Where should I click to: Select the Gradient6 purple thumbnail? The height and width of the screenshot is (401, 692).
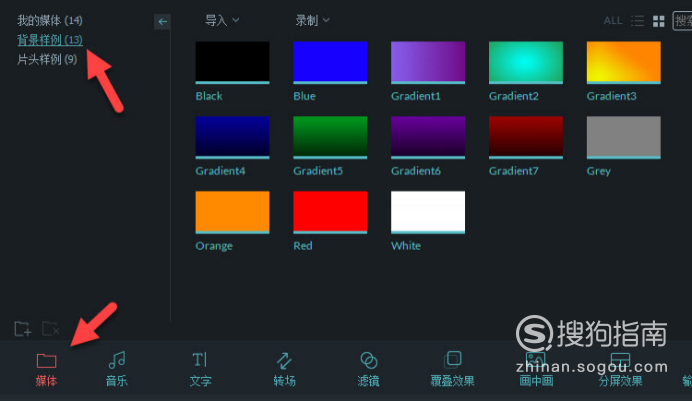(x=428, y=137)
